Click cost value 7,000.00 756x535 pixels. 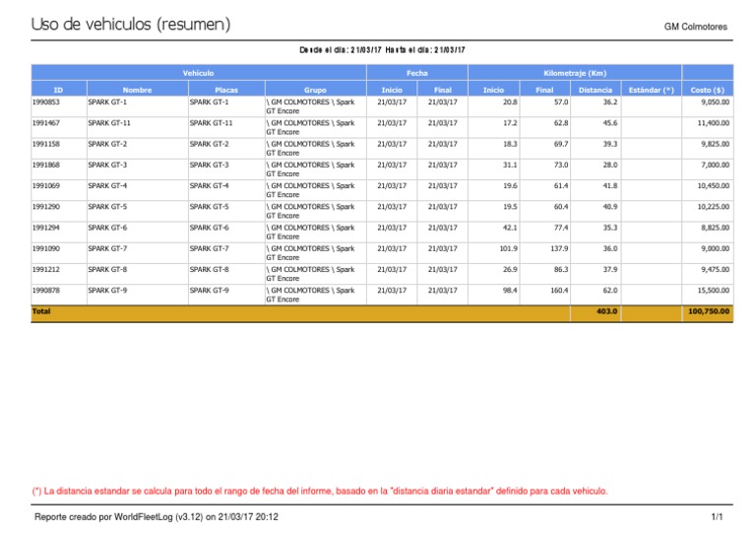(x=715, y=165)
